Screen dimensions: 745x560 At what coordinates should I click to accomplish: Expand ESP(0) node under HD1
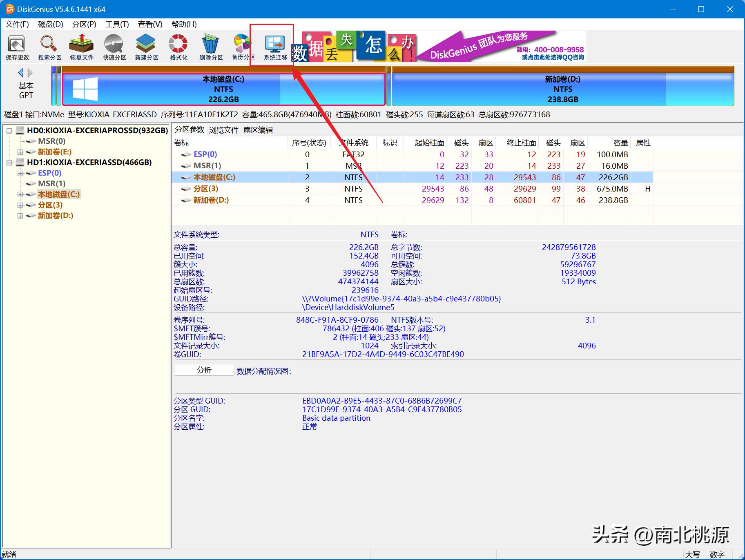pyautogui.click(x=20, y=173)
